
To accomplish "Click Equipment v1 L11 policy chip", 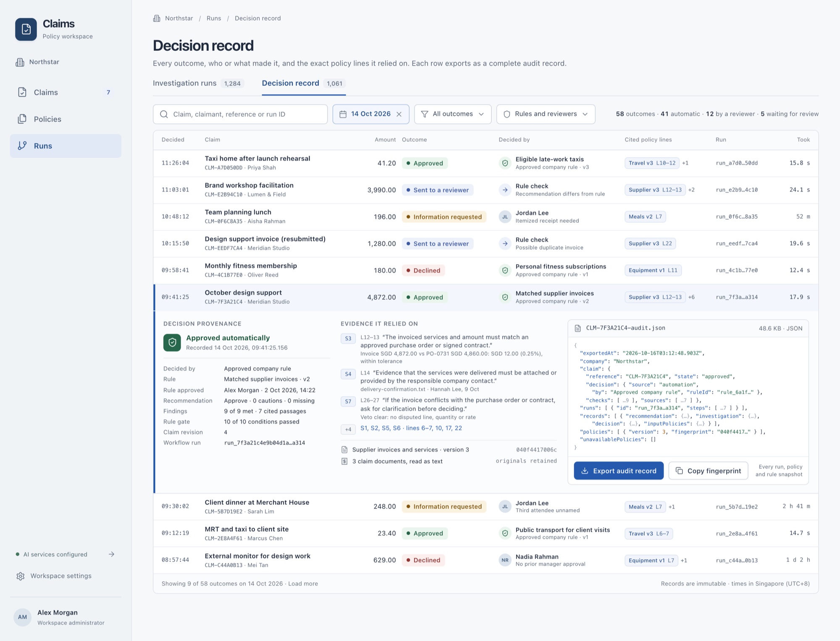I will 653,270.
